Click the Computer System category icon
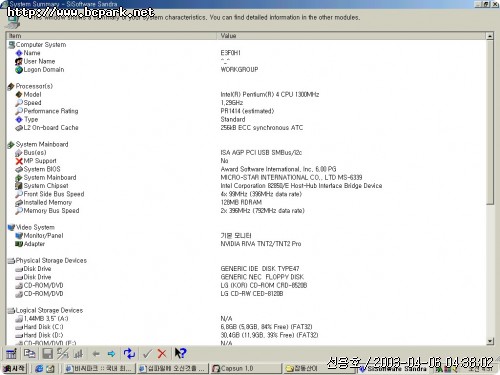 point(12,45)
